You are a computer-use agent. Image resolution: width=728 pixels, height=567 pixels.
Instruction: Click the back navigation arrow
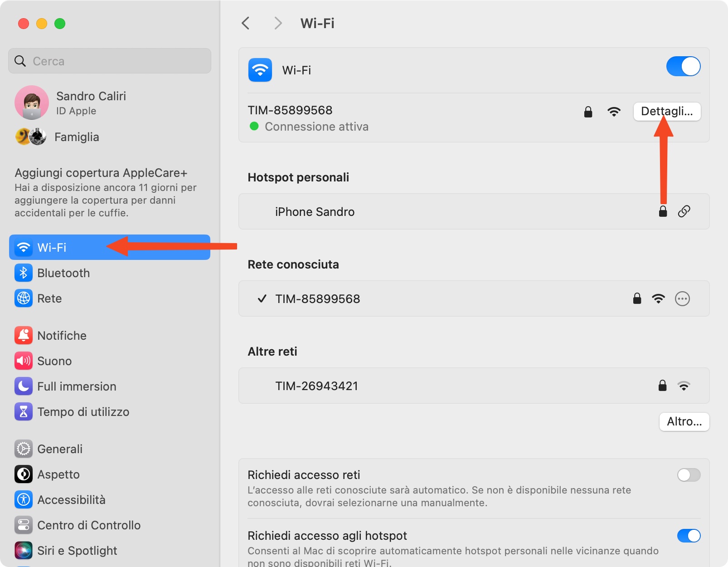click(x=246, y=23)
